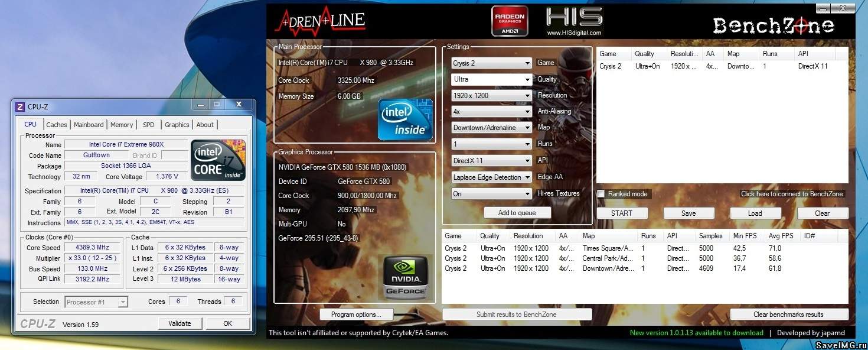The image size is (868, 350).
Task: Click the Multiplier value x 33.0
Action: pyautogui.click(x=93, y=258)
